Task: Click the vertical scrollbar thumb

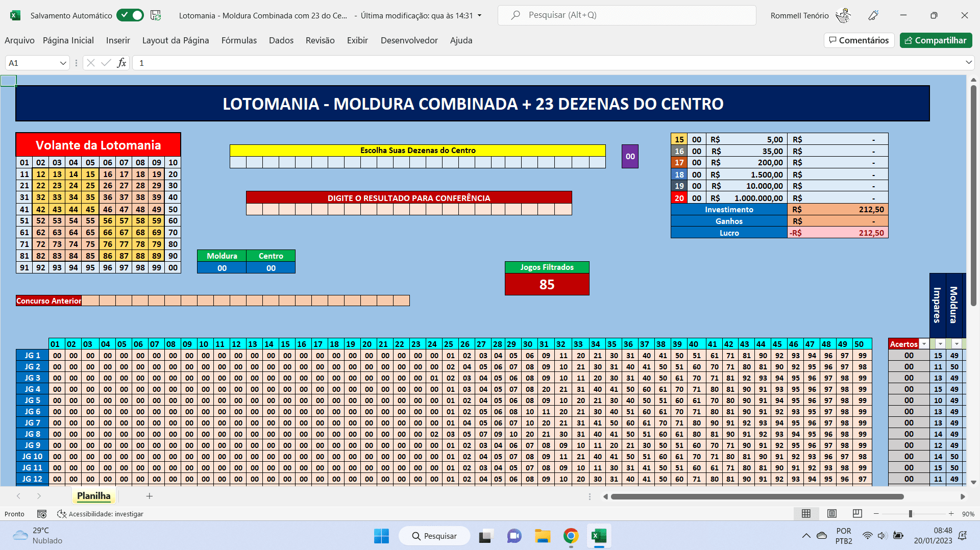Action: pos(973,195)
